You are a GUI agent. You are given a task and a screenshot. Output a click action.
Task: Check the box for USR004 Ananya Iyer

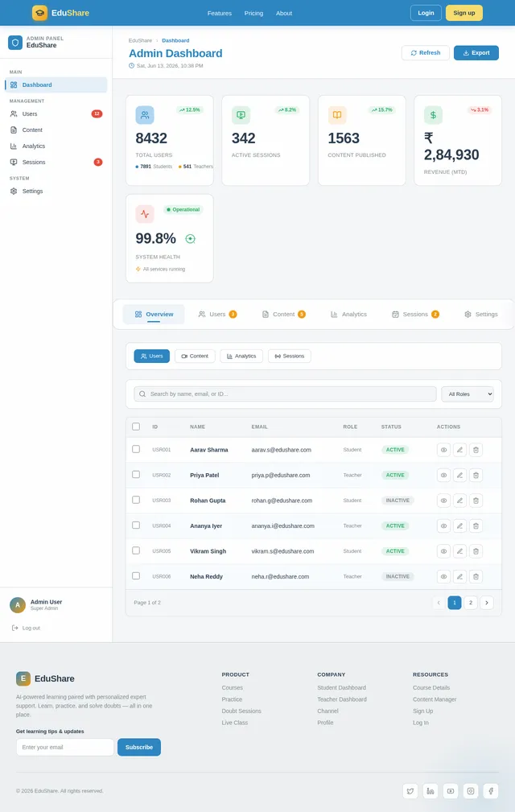(x=136, y=526)
